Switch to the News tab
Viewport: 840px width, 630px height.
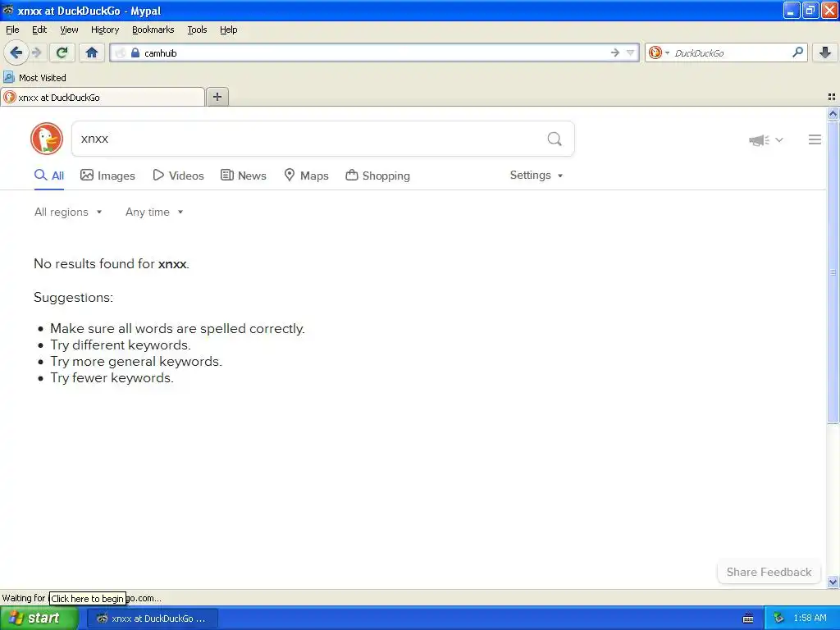[x=244, y=176]
